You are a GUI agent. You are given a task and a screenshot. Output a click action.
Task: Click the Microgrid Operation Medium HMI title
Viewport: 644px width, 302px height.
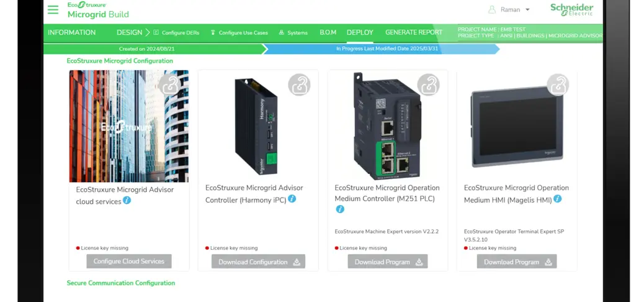click(x=516, y=194)
